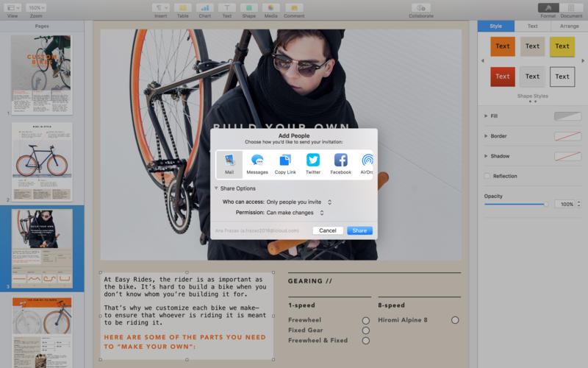The width and height of the screenshot is (588, 368).
Task: Show next shape styles page arrow
Action: (583, 61)
